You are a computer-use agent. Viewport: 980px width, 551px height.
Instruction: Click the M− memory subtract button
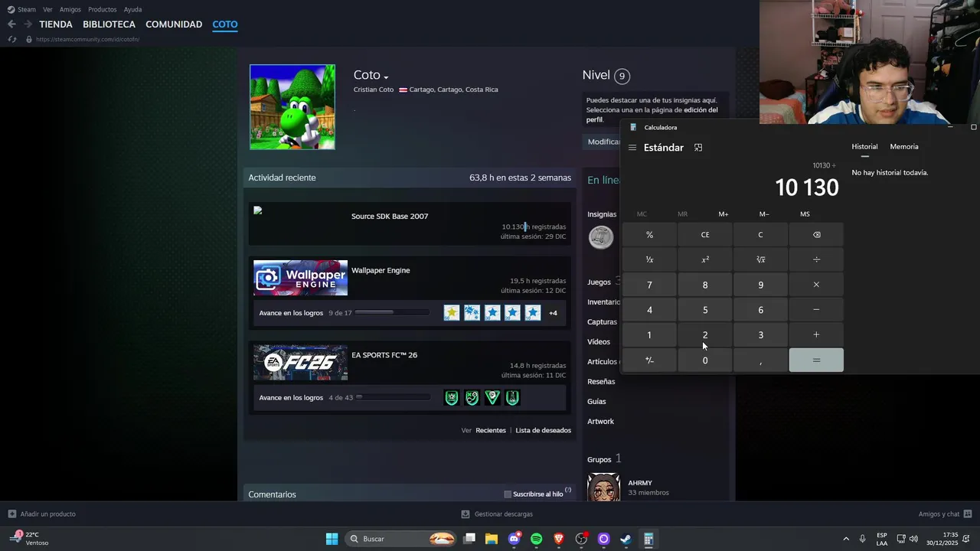point(764,214)
